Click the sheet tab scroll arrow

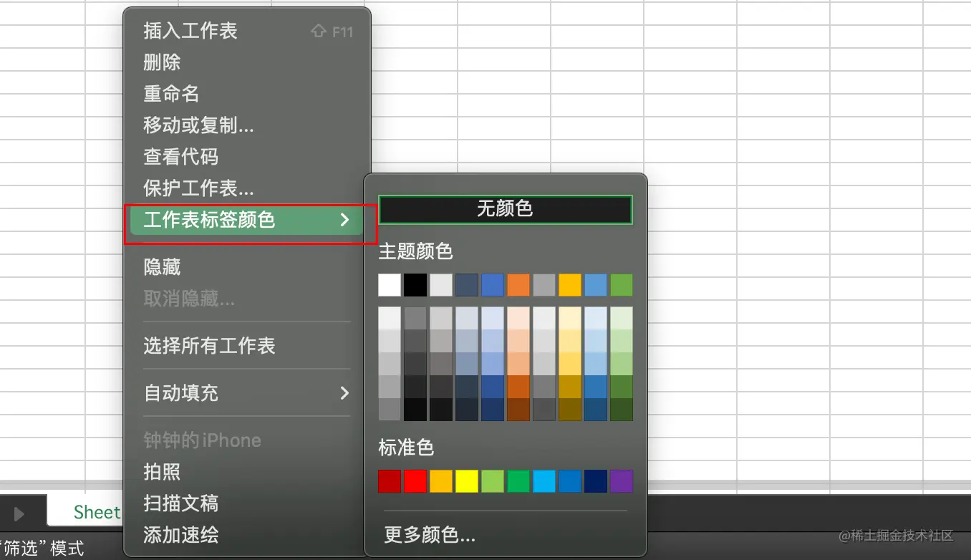pyautogui.click(x=19, y=513)
